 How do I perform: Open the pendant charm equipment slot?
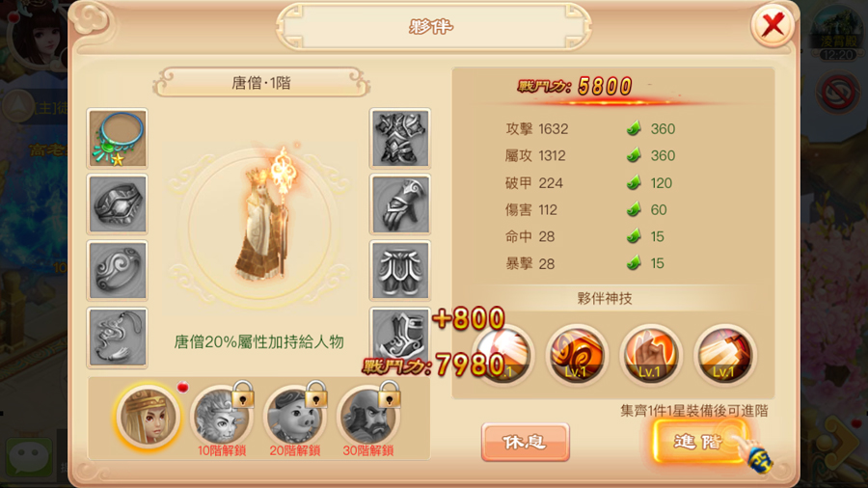coord(118,338)
